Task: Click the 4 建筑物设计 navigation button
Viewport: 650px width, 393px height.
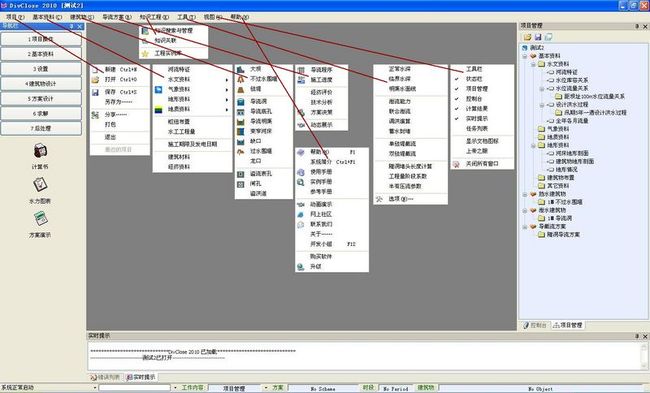Action: click(41, 84)
